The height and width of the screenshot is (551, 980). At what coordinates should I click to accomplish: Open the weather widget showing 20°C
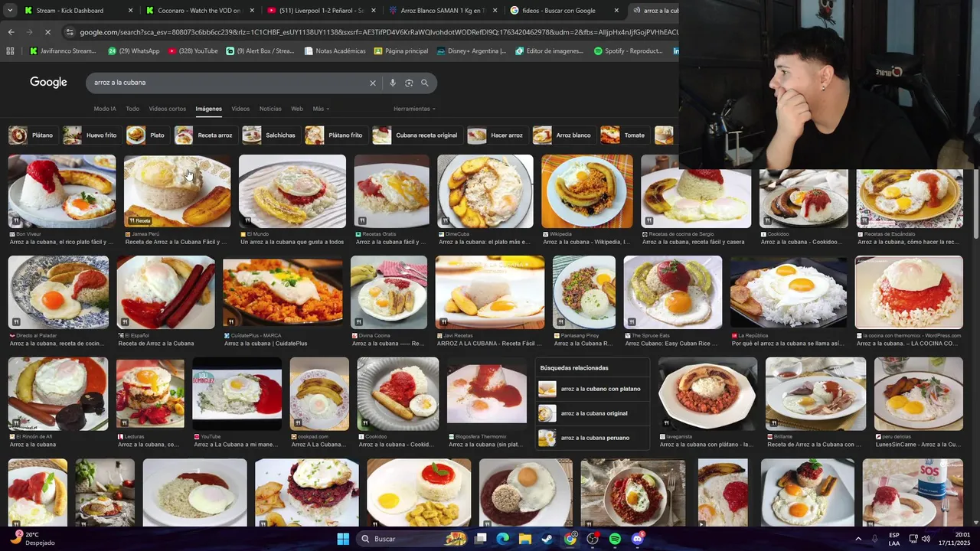[32, 539]
